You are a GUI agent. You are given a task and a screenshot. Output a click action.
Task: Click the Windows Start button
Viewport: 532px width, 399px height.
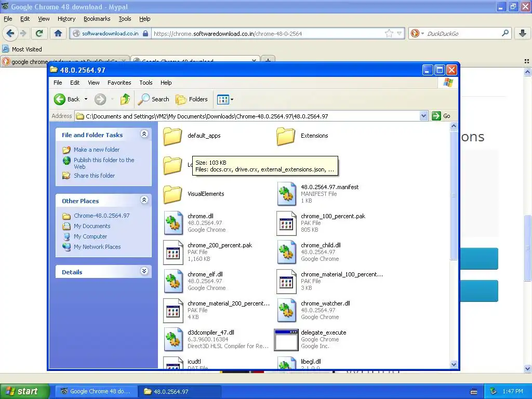click(x=24, y=391)
